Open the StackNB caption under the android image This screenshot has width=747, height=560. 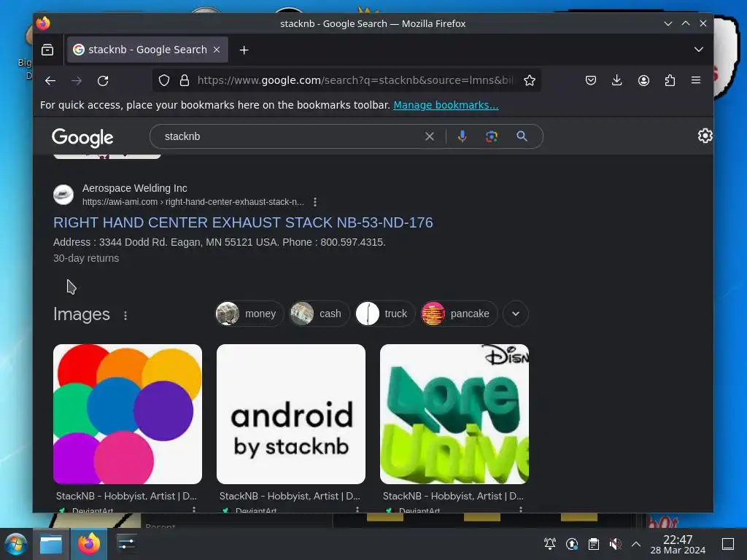pyautogui.click(x=290, y=496)
